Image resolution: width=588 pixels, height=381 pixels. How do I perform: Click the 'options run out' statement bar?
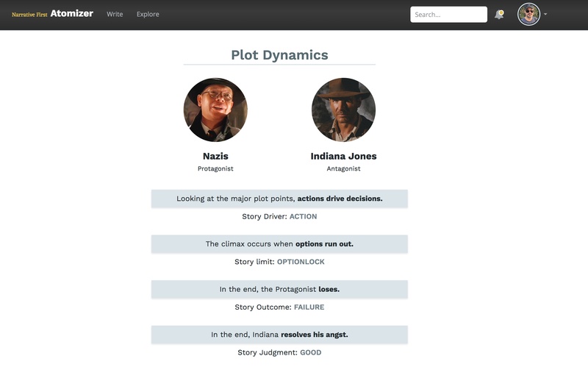click(x=279, y=244)
